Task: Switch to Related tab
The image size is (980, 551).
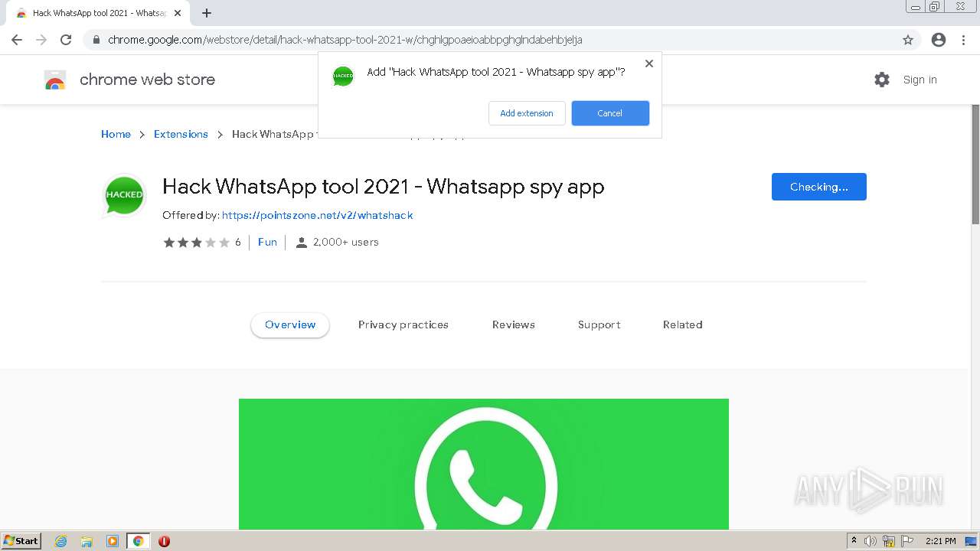Action: [x=683, y=324]
